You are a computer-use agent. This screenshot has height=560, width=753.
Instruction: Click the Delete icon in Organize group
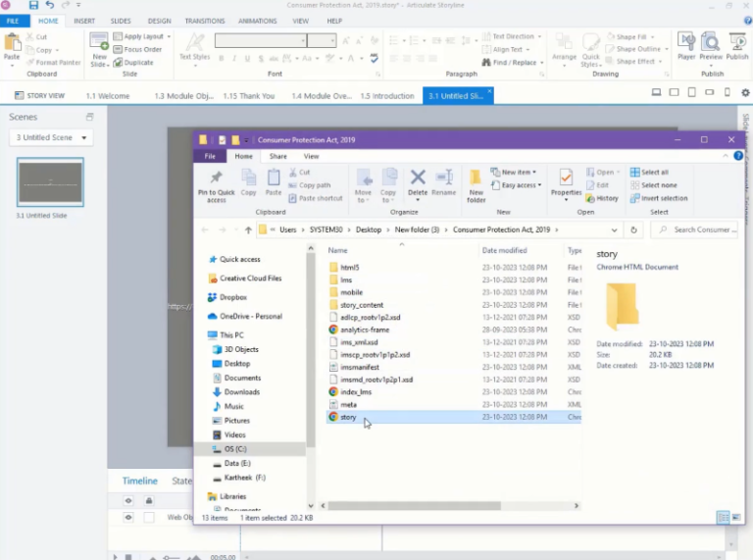click(418, 182)
